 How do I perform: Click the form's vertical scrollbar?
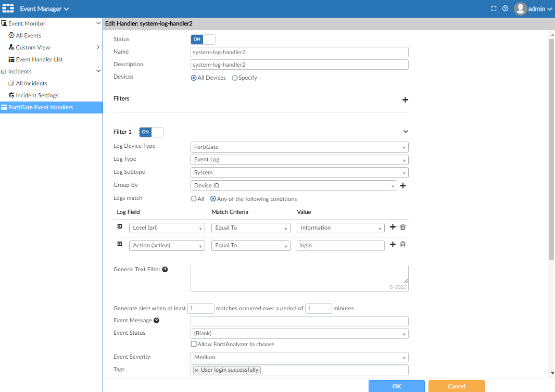pyautogui.click(x=551, y=148)
